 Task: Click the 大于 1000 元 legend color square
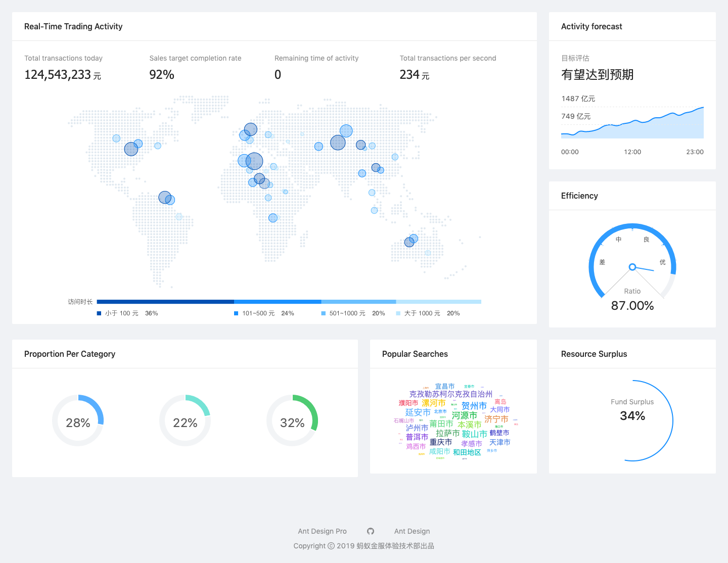(398, 313)
